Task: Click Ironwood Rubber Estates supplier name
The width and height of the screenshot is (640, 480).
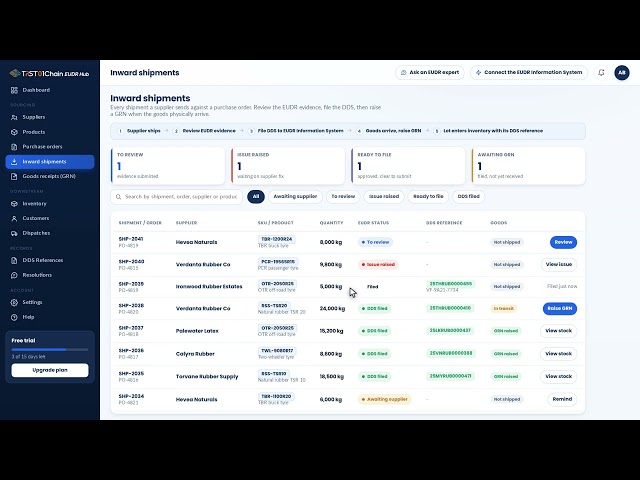Action: tap(209, 287)
